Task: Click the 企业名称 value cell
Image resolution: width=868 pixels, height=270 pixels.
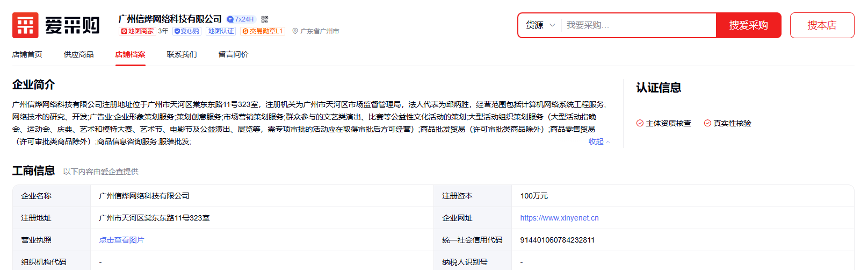Action: coord(262,196)
